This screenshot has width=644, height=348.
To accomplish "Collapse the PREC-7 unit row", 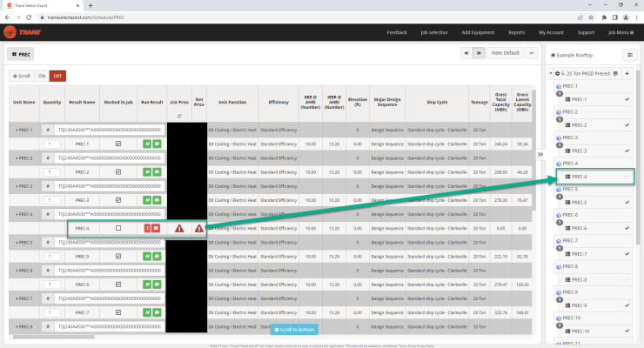I will pyautogui.click(x=17, y=298).
